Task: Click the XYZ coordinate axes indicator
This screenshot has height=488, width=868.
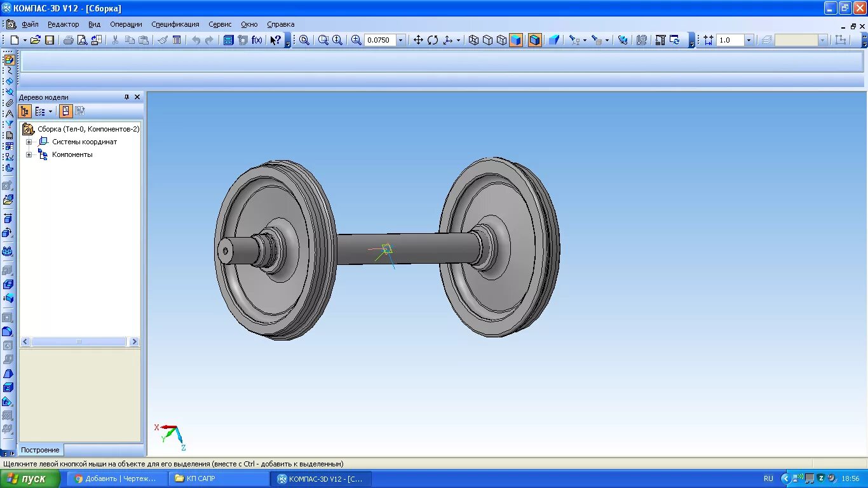Action: [x=170, y=437]
